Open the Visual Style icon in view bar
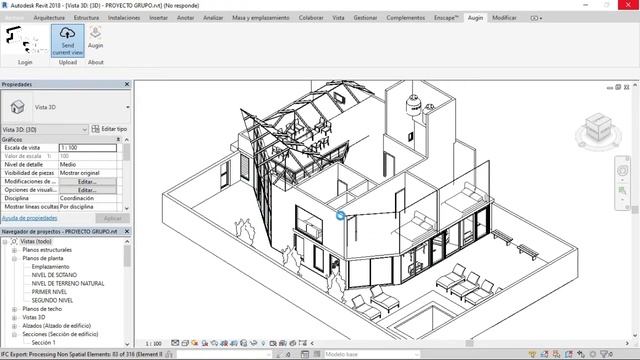Screen dimensions: 640x360 (185, 343)
